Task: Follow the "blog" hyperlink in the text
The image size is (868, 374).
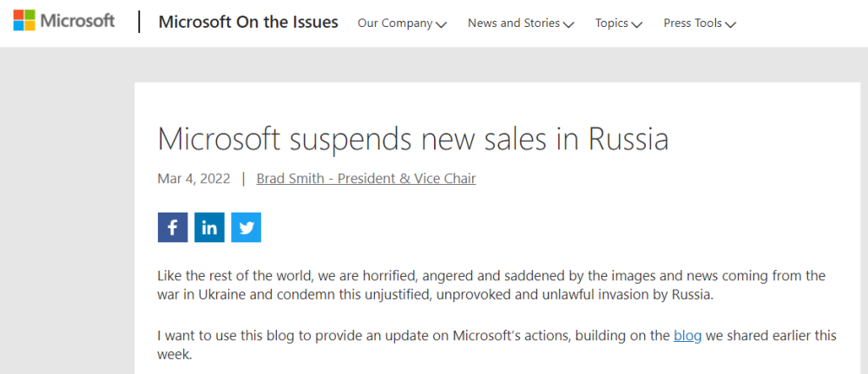Action: 687,336
